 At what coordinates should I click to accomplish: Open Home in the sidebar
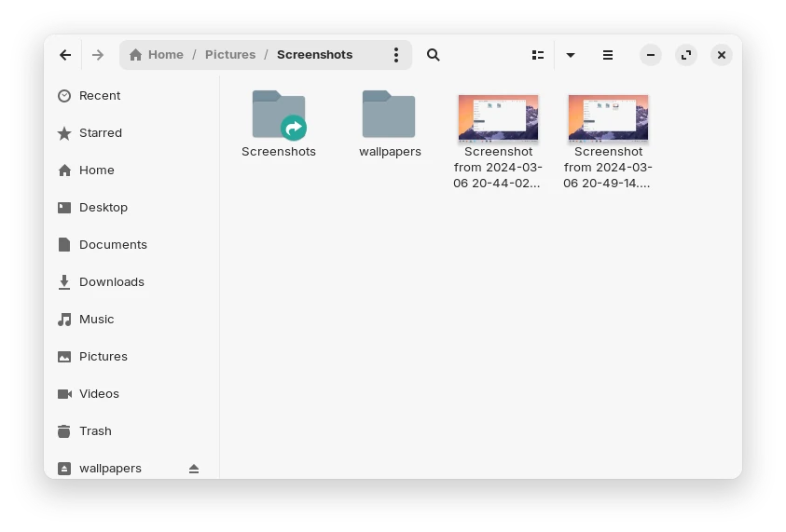tap(131, 171)
